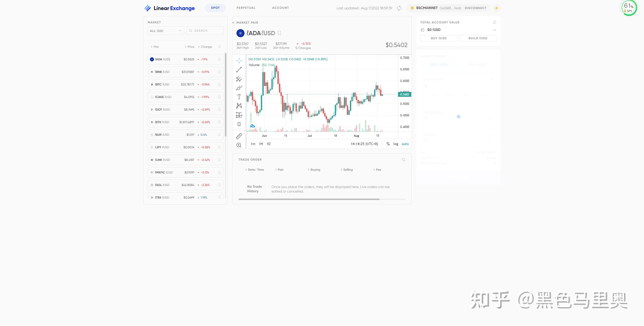The height and width of the screenshot is (326, 644).
Task: Toggle light/dark theme sun icon
Action: point(496,8)
